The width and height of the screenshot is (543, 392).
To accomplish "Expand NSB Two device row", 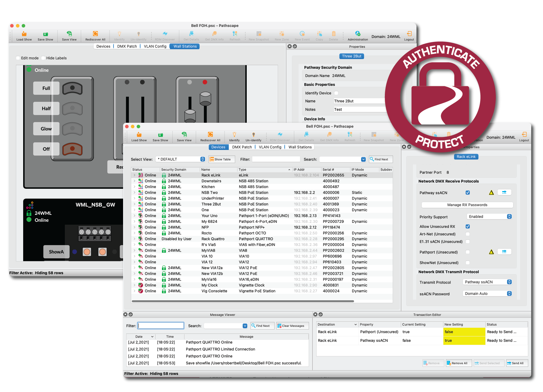I will (x=134, y=193).
